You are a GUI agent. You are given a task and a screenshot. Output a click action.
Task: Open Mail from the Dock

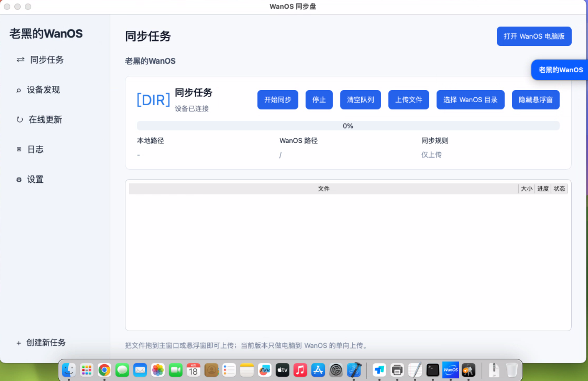tap(140, 370)
